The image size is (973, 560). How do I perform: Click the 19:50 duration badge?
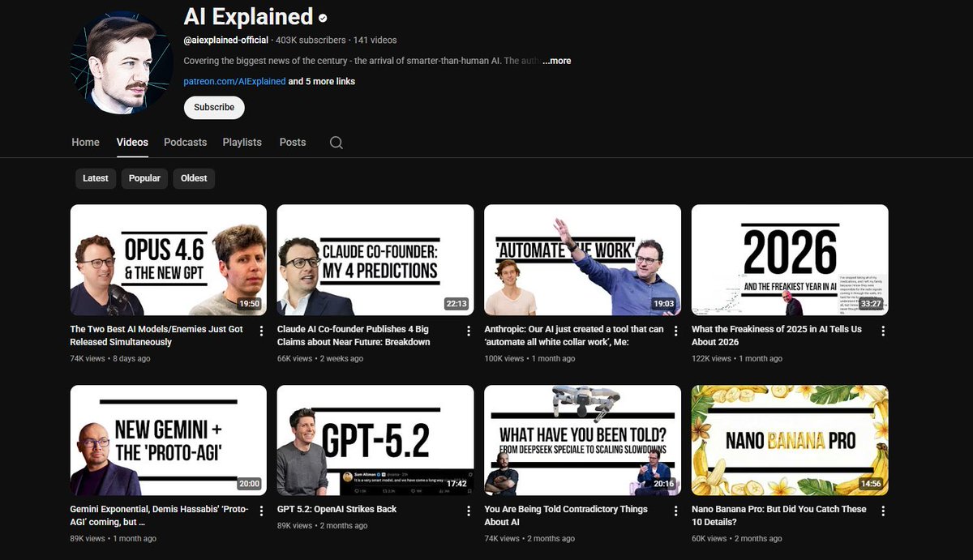[x=249, y=304]
